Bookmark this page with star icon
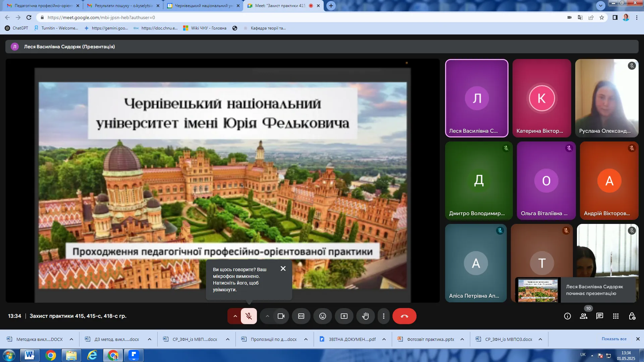The image size is (644, 362). [x=602, y=17]
